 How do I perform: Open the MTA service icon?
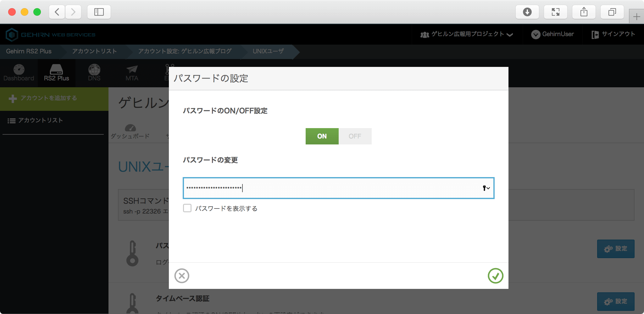(x=132, y=73)
